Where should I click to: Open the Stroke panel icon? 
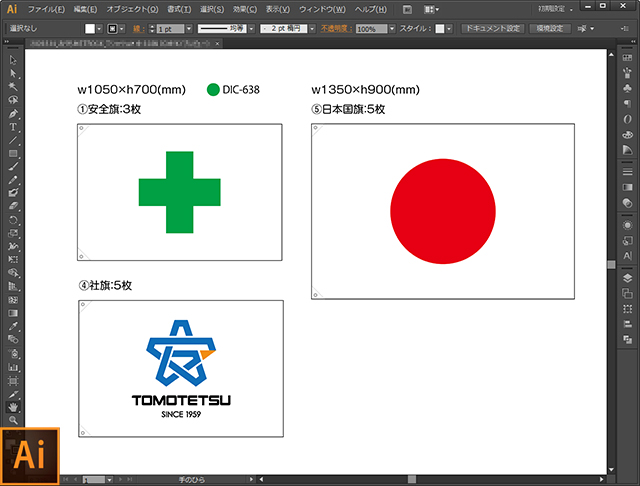pos(627,172)
